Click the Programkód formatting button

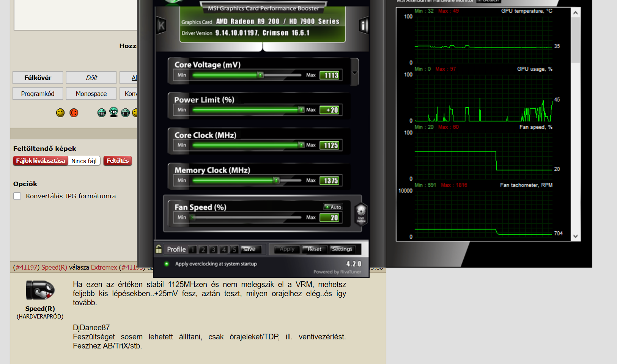(x=38, y=94)
